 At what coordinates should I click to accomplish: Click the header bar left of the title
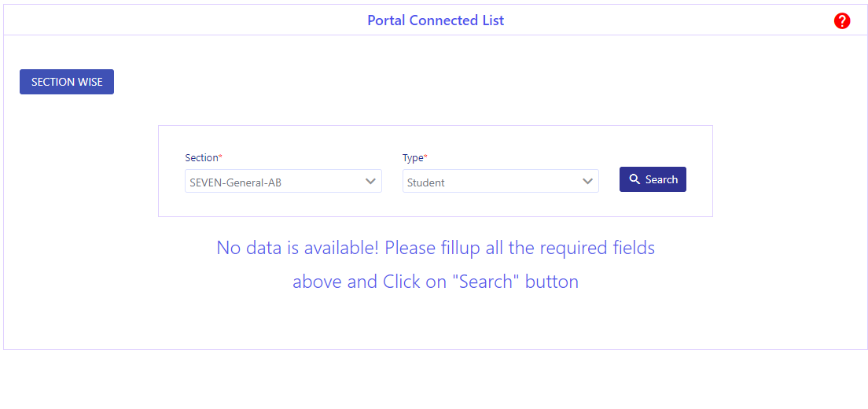pyautogui.click(x=182, y=20)
